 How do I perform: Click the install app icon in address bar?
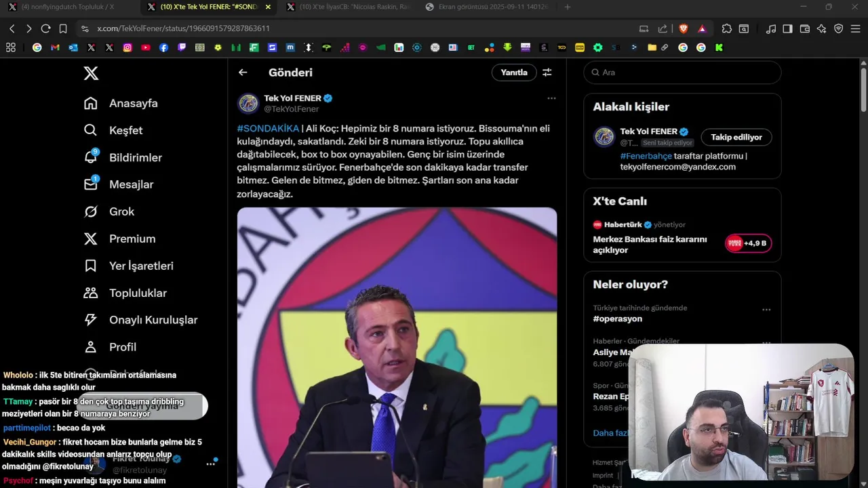(644, 28)
